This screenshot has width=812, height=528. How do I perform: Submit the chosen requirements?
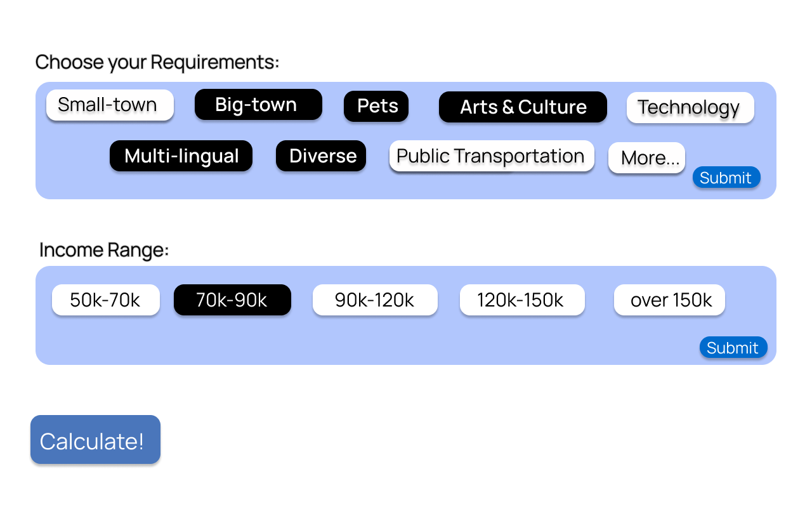tap(726, 177)
